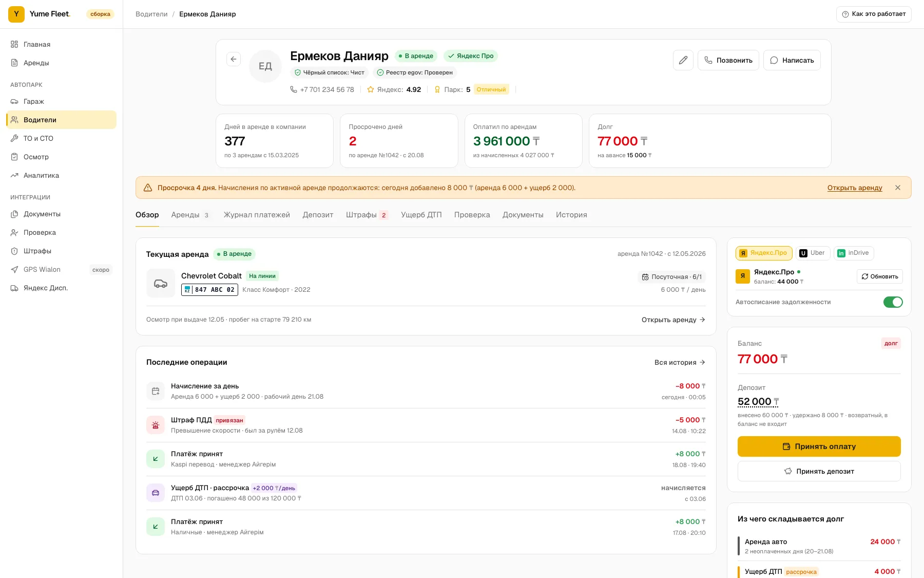924x578 pixels.
Task: Open the Как это работает help button
Action: (874, 14)
